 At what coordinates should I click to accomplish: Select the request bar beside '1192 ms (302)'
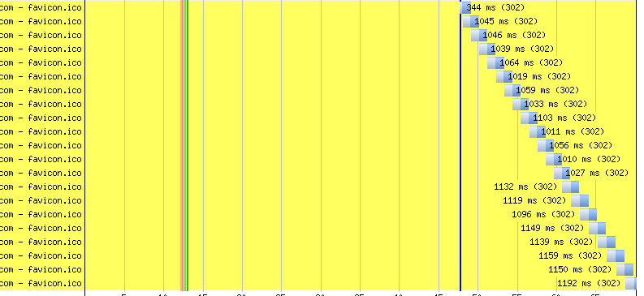(631, 283)
